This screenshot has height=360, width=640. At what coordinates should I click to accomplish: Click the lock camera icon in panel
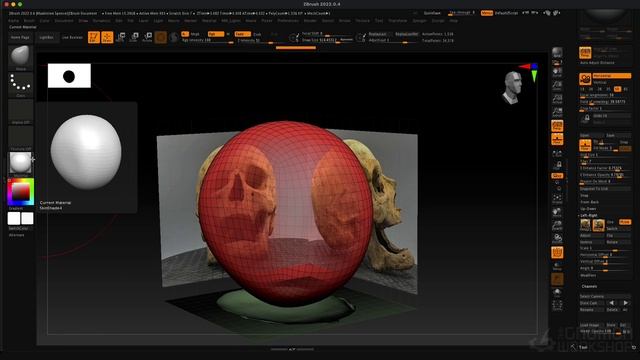click(585, 118)
